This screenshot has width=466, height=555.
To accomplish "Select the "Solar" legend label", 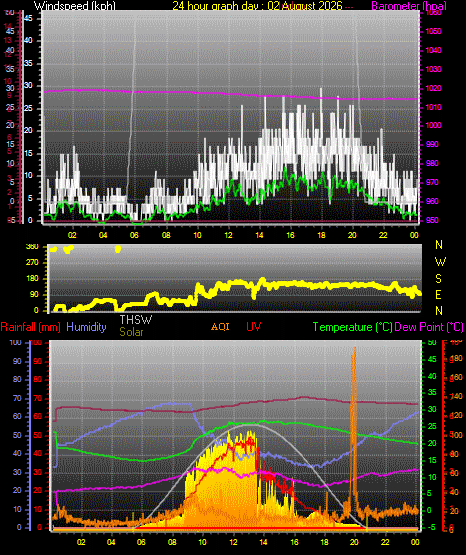I will coord(131,332).
